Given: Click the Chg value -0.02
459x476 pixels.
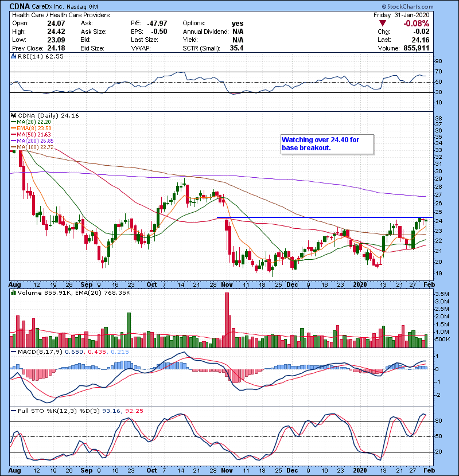Looking at the screenshot, I should pos(421,32).
